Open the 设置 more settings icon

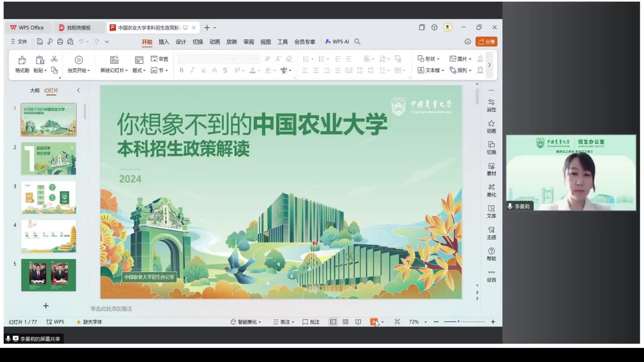[x=491, y=276]
